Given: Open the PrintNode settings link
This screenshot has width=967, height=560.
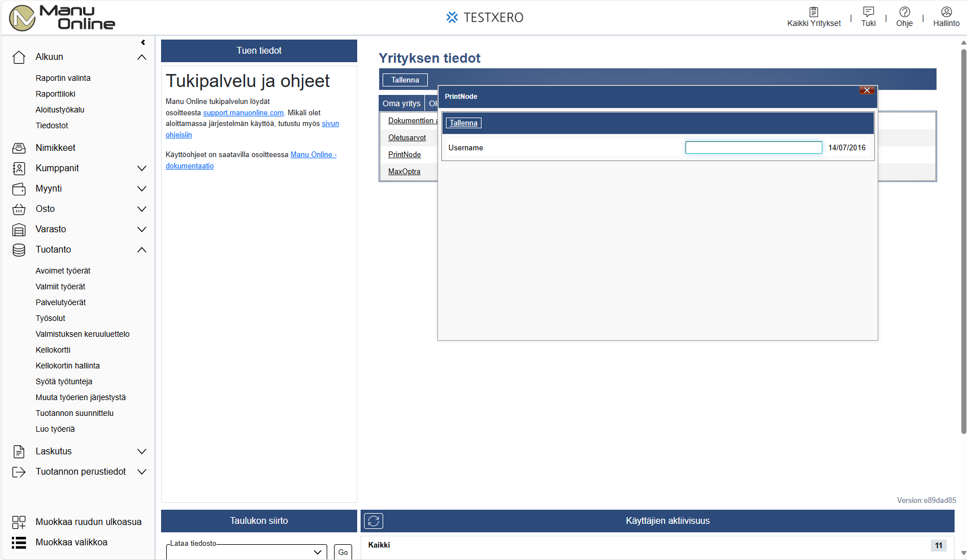Looking at the screenshot, I should (405, 155).
